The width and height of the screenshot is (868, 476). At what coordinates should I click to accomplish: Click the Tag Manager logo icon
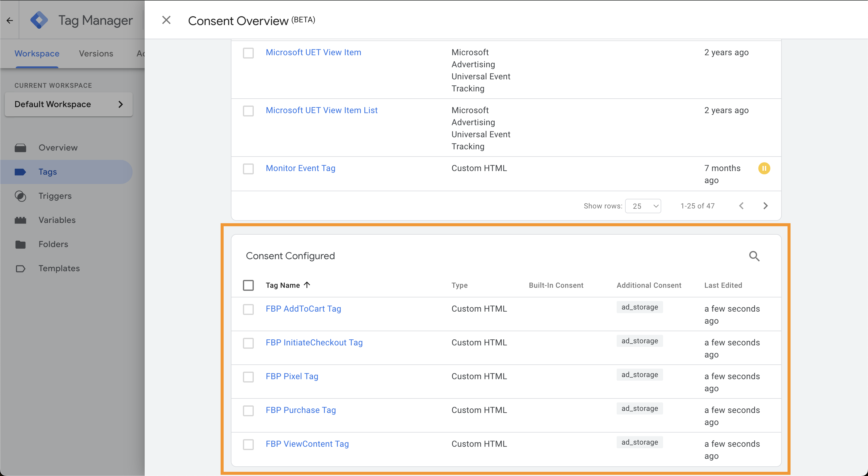pos(39,20)
